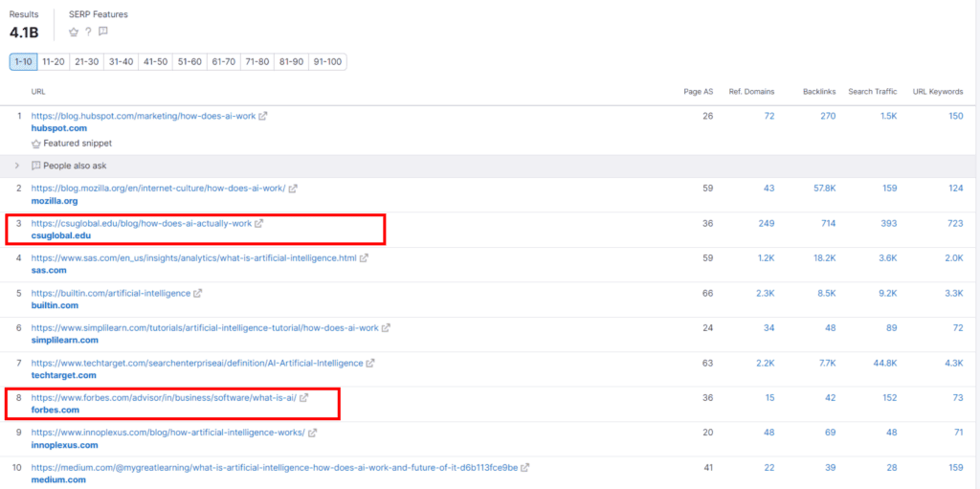980x489 pixels.
Task: Select the 41-50 results range tab
Action: coord(156,62)
